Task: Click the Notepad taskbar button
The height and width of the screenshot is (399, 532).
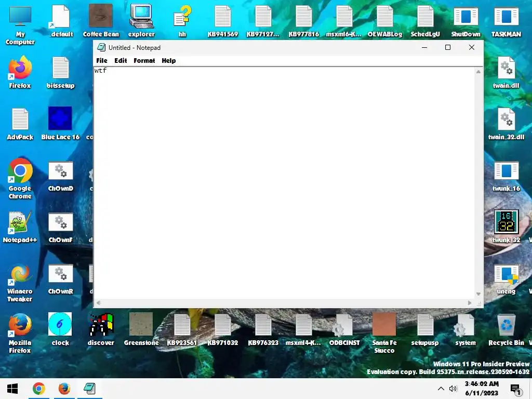Action: click(x=89, y=389)
